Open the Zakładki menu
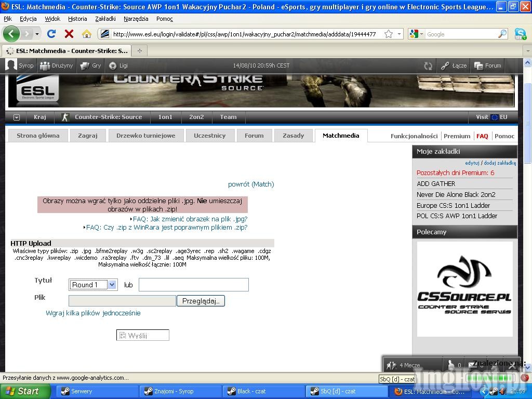 tap(105, 19)
